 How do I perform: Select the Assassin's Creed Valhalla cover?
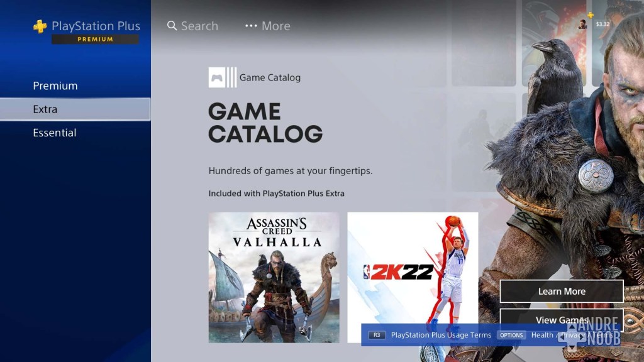[x=274, y=277]
